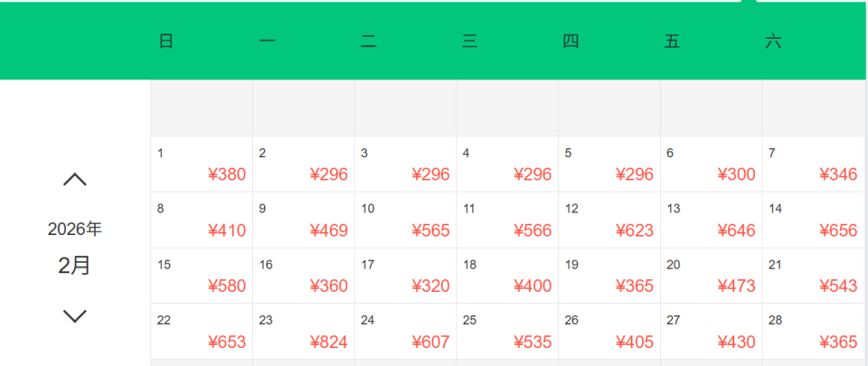This screenshot has width=868, height=366.
Task: Select February 27 priced ¥430
Action: [x=712, y=332]
